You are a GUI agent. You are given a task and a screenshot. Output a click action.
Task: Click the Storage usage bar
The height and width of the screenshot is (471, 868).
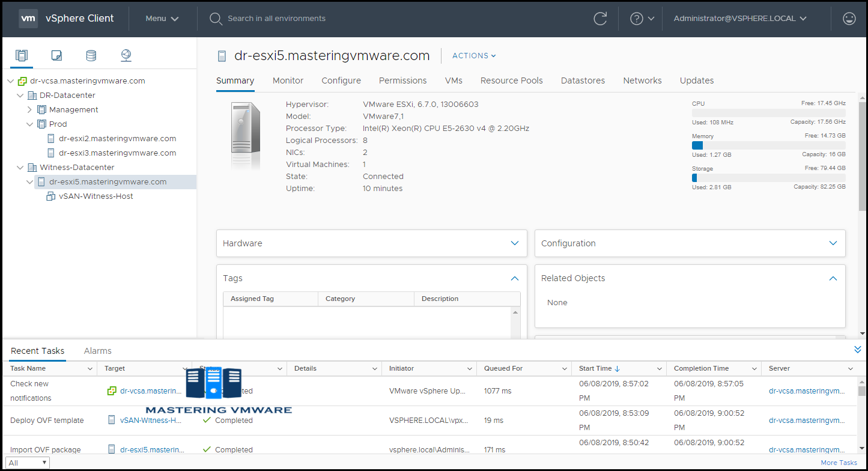point(769,178)
